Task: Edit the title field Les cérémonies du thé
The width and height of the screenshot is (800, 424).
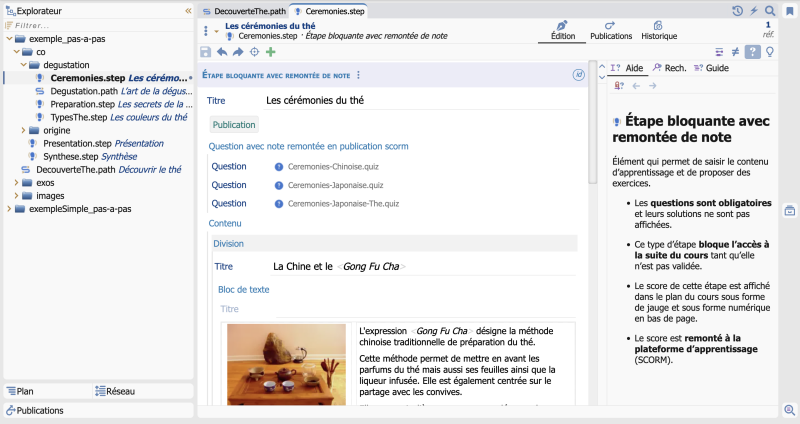Action: point(421,101)
